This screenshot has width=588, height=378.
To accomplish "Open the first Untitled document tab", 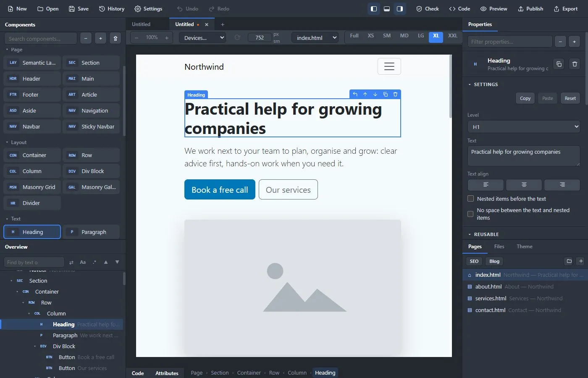I will [141, 24].
